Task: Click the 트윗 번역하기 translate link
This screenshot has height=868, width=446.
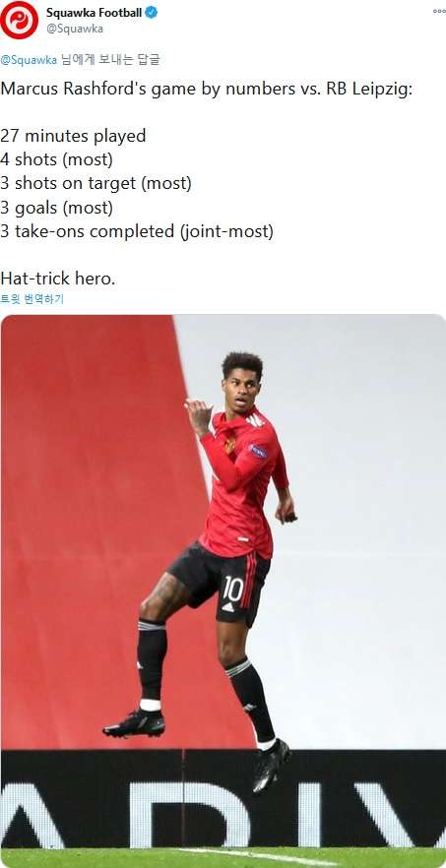Action: click(x=32, y=299)
